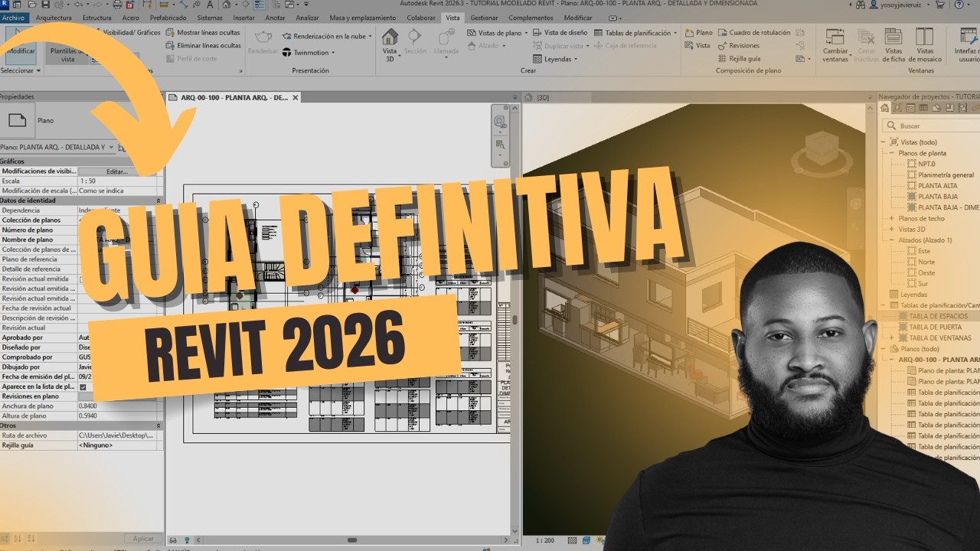Select the Norte elevation in browser
The width and height of the screenshot is (980, 551).
click(x=926, y=262)
